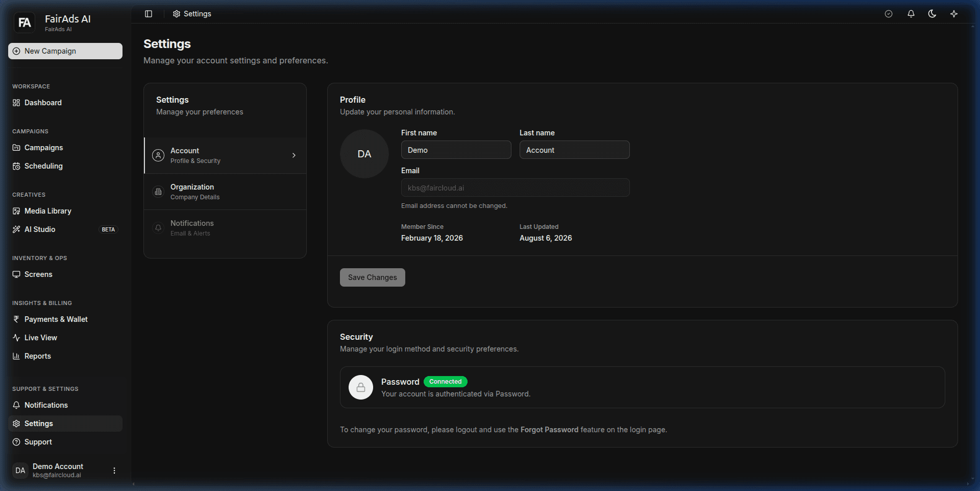Click the large DA profile avatar
This screenshot has width=980, height=491.
tap(364, 154)
